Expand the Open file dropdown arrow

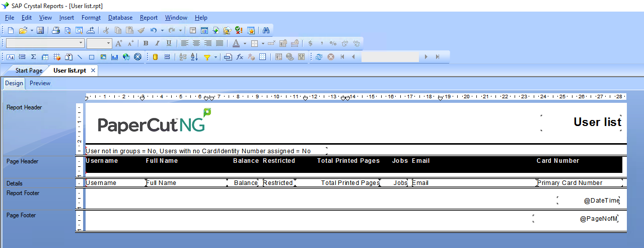31,30
